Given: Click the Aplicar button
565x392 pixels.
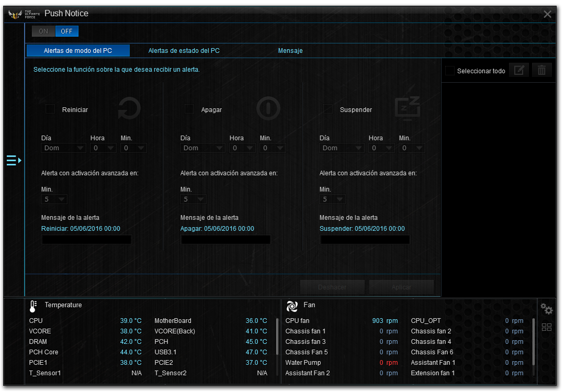Looking at the screenshot, I should point(401,287).
